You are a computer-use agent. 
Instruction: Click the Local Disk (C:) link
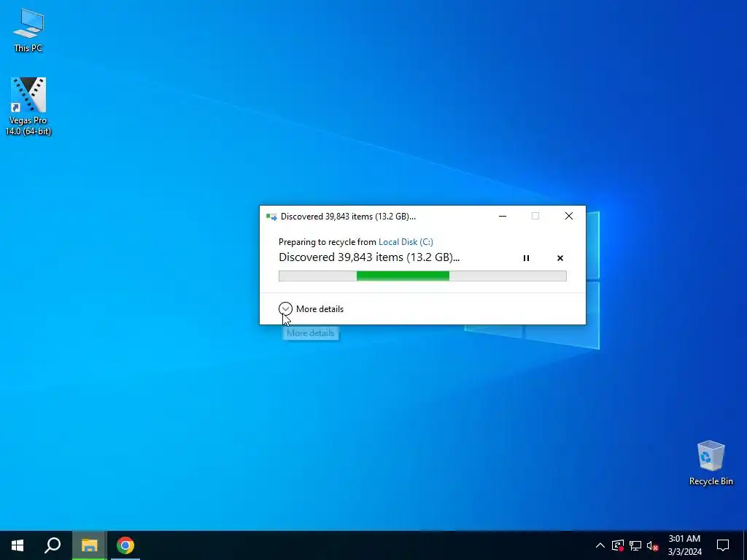pyautogui.click(x=406, y=242)
